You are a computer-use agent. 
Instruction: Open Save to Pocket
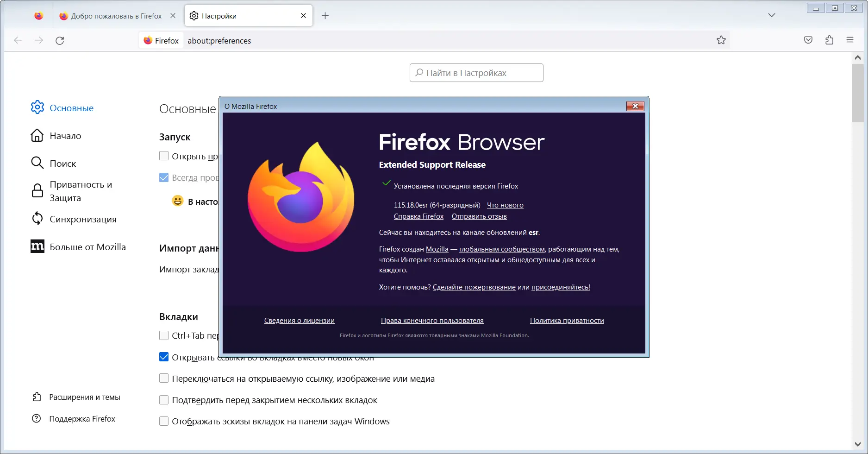click(808, 40)
